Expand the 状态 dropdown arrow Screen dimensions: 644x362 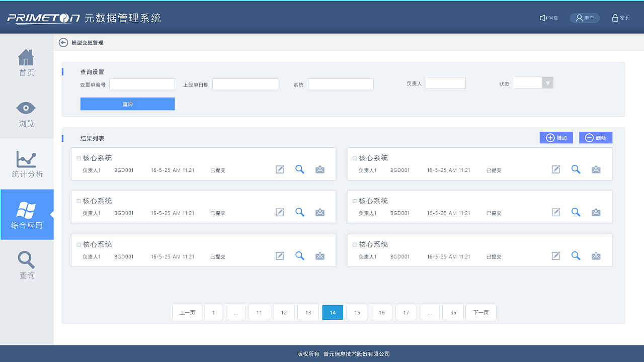(x=548, y=83)
